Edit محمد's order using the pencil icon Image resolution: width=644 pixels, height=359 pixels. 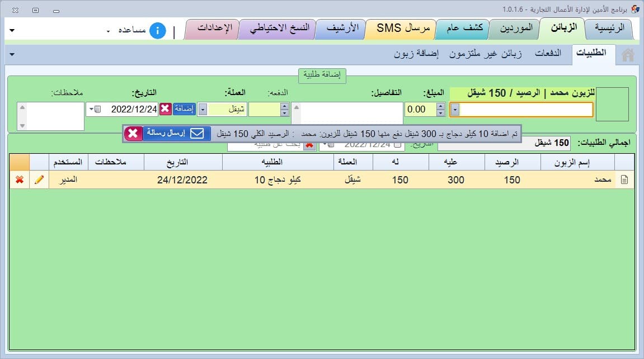pyautogui.click(x=39, y=179)
